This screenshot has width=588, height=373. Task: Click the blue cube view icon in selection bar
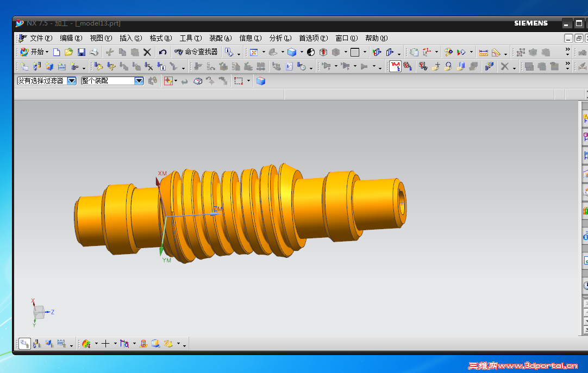[261, 81]
